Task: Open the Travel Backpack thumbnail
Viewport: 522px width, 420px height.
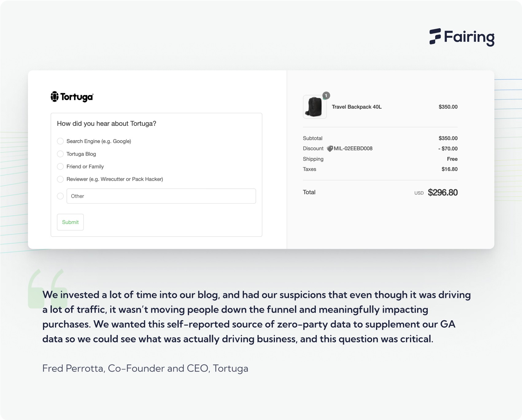Action: 315,107
